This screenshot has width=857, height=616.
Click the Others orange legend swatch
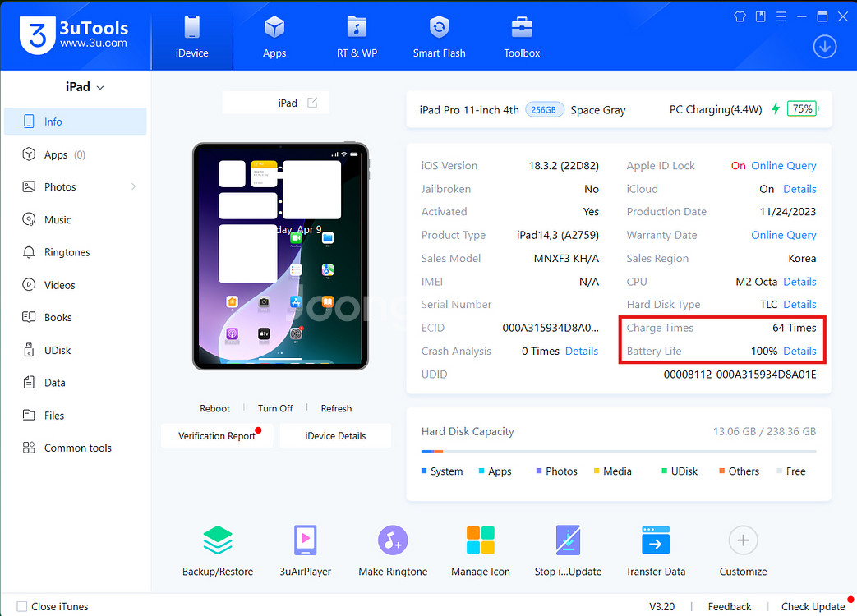[x=722, y=471]
